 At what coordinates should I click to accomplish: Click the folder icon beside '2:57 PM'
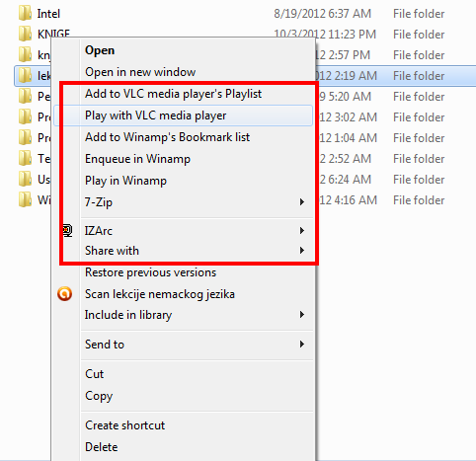[25, 55]
